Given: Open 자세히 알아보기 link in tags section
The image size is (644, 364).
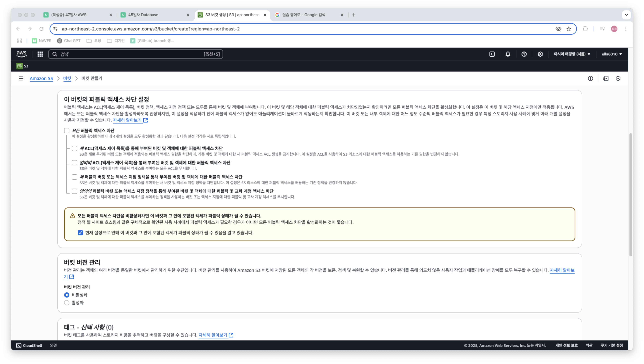Looking at the screenshot, I should click(x=216, y=335).
